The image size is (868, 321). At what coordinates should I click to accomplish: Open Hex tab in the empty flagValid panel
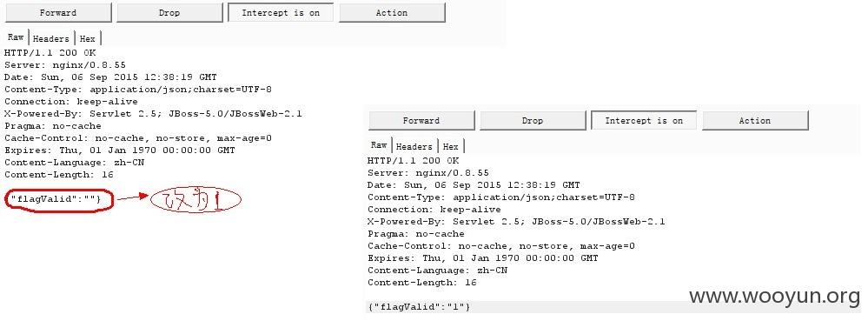pyautogui.click(x=88, y=38)
